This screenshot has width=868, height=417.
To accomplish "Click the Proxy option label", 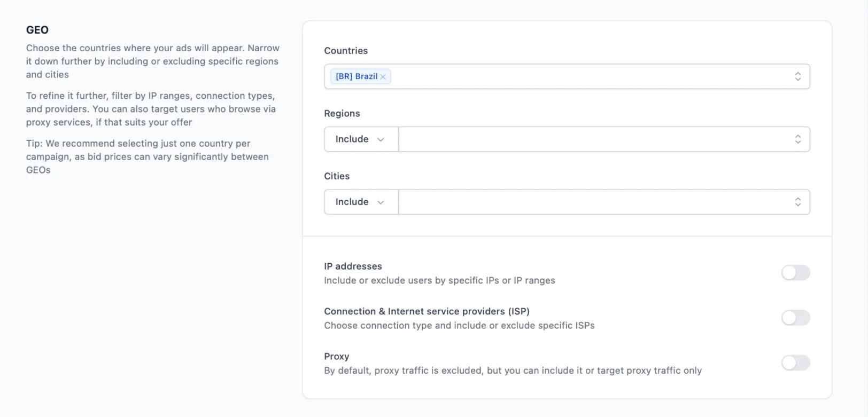I will (336, 357).
